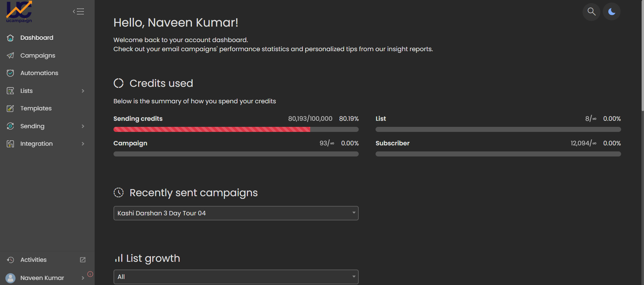The height and width of the screenshot is (285, 644).
Task: Click the Automations check icon
Action: [x=10, y=73]
